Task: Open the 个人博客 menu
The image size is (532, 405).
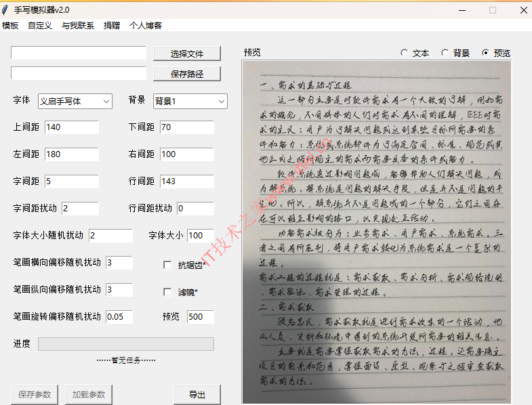Action: (x=146, y=26)
